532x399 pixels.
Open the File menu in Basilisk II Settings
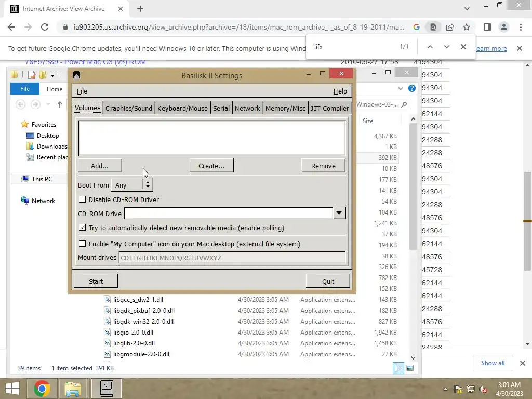(x=82, y=91)
